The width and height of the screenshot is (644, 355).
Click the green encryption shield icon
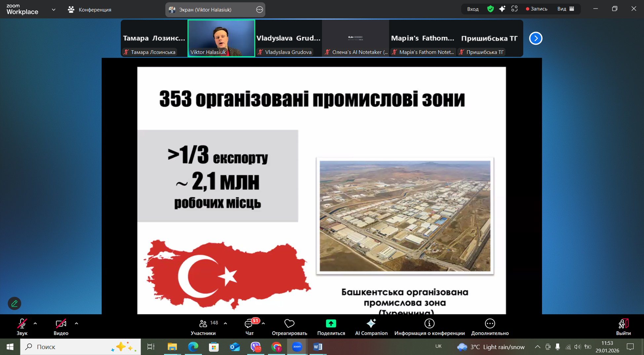(490, 9)
